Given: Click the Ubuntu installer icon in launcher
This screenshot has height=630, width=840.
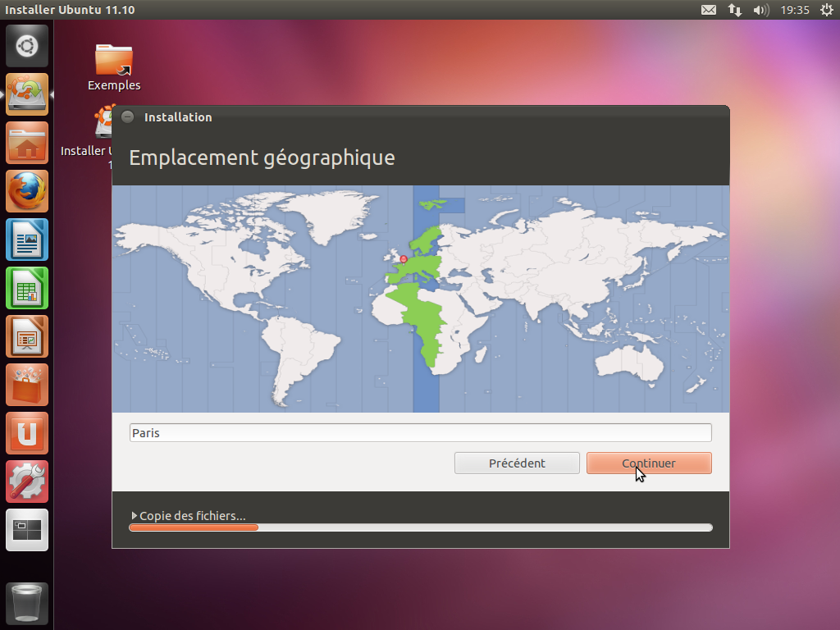Looking at the screenshot, I should tap(27, 94).
